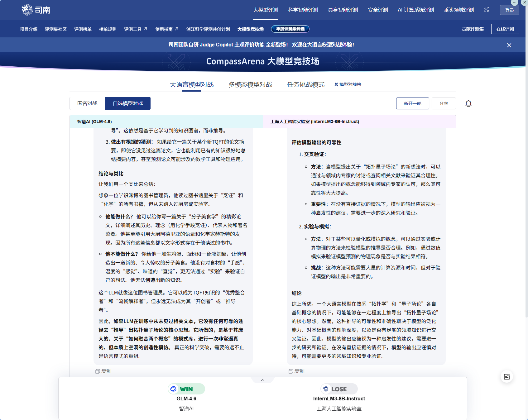Open the 垂类领域评测 menu
This screenshot has width=528, height=420.
[459, 10]
